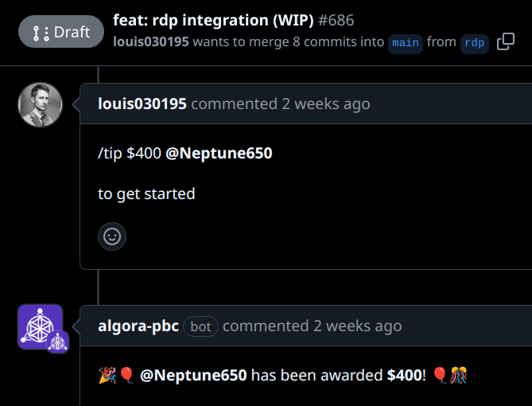
Task: Add an emoji reaction to louis030195's comment
Action: click(112, 236)
